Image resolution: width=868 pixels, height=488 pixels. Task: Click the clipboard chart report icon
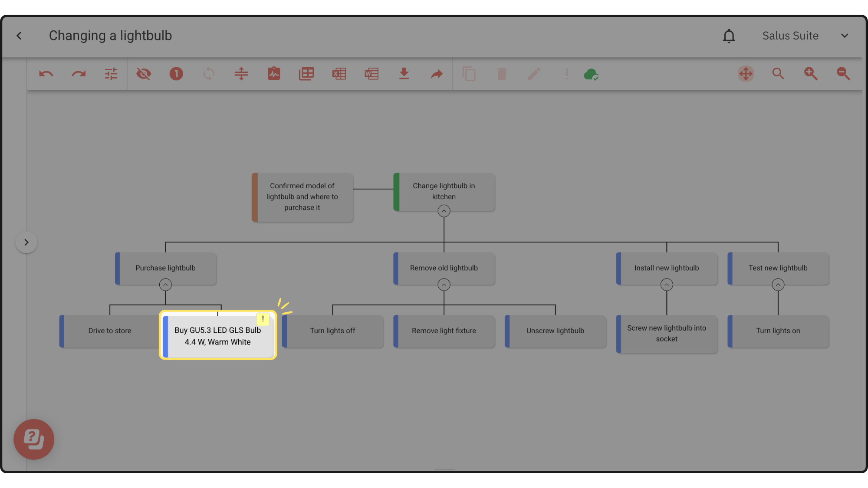pyautogui.click(x=274, y=74)
